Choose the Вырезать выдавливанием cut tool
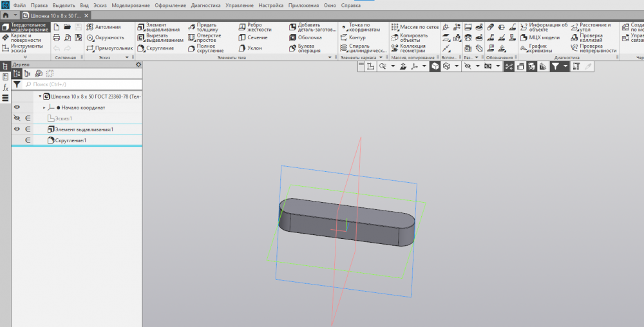Viewport: 644px width, 327px height. coord(160,37)
